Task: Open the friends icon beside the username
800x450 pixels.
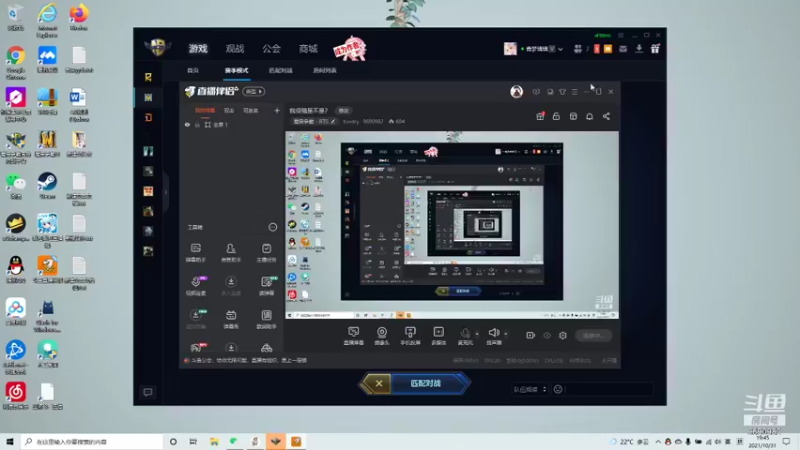Action: [x=578, y=49]
